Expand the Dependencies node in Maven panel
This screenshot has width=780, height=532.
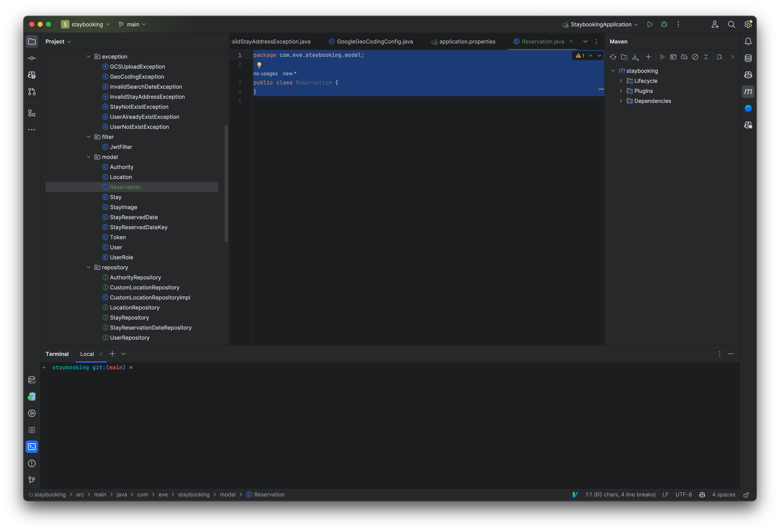point(621,101)
